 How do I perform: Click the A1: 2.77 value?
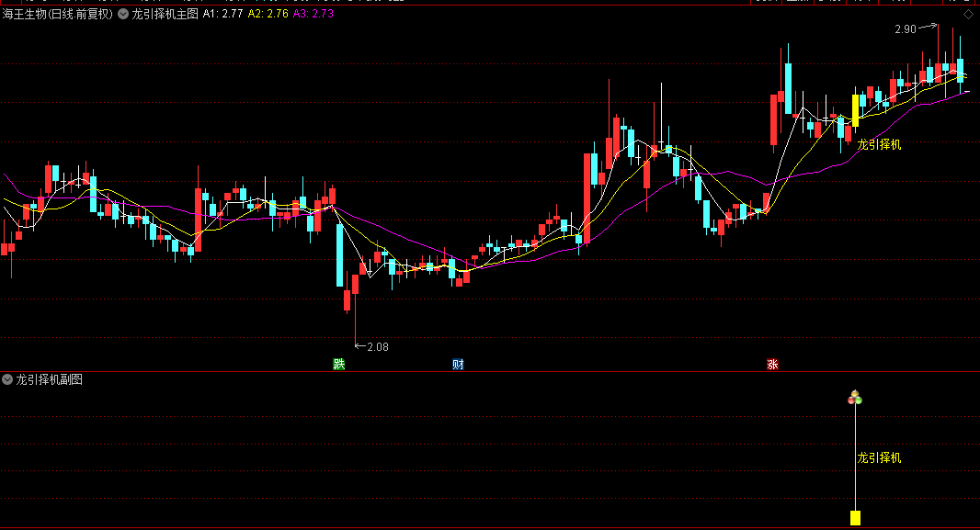tap(223, 14)
